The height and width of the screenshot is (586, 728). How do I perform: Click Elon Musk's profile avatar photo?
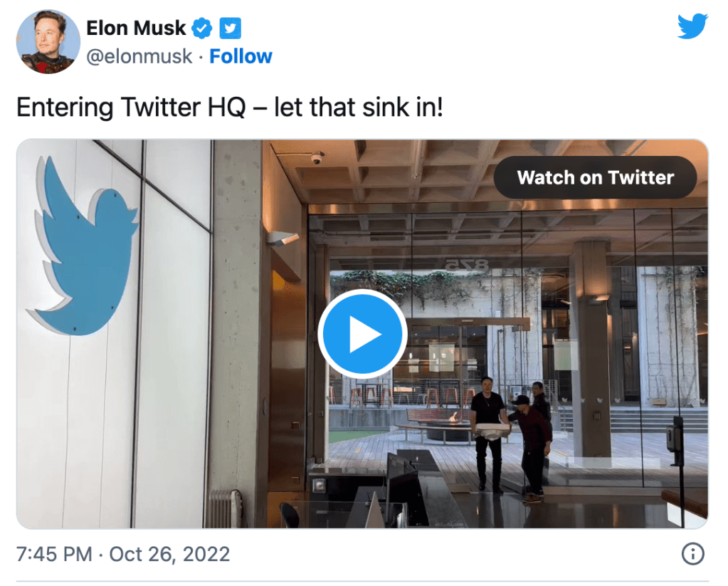pos(48,42)
